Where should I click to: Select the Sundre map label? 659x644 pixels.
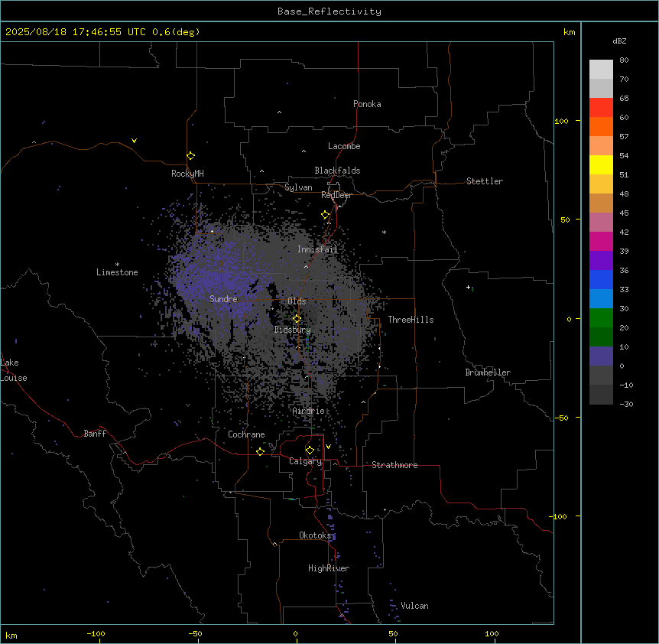[223, 299]
